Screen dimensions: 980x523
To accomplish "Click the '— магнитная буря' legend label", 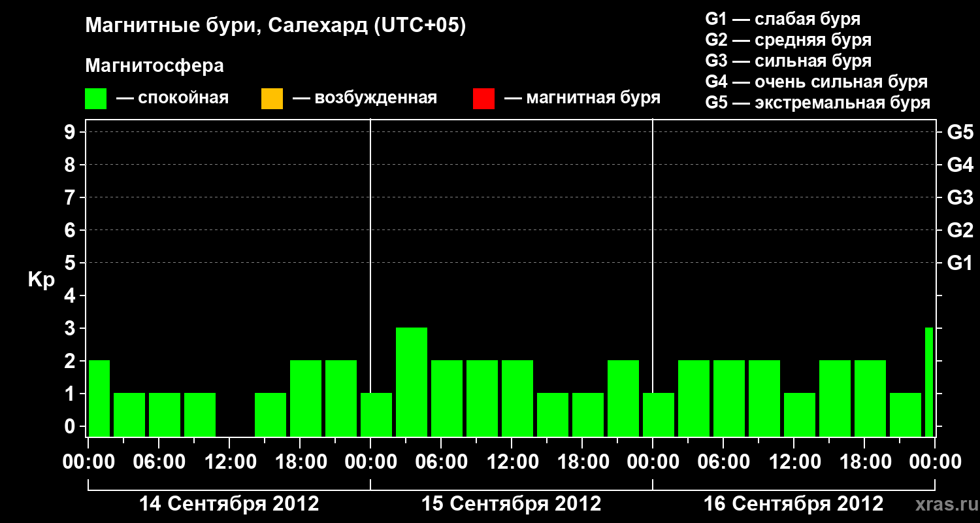I will click(x=582, y=98).
